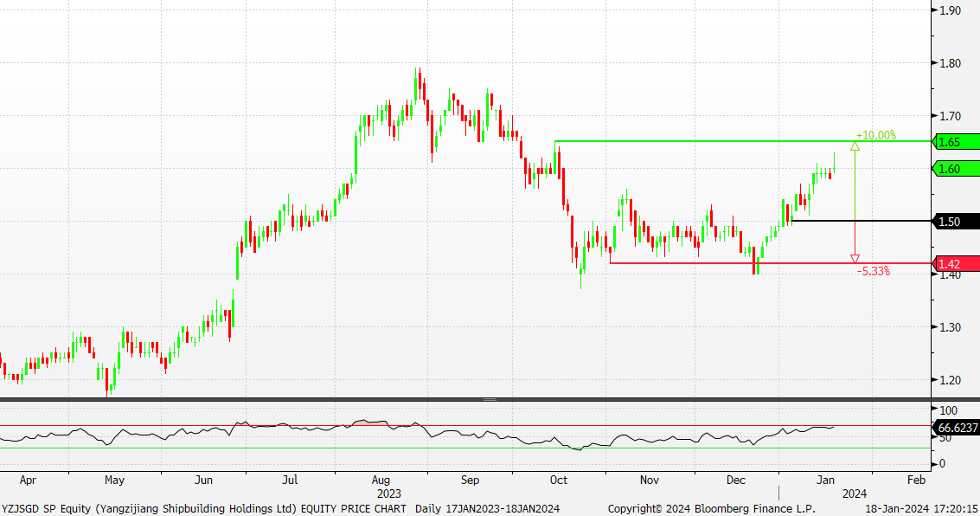Click the Sep date axis label
980x516 pixels.
pyautogui.click(x=470, y=481)
